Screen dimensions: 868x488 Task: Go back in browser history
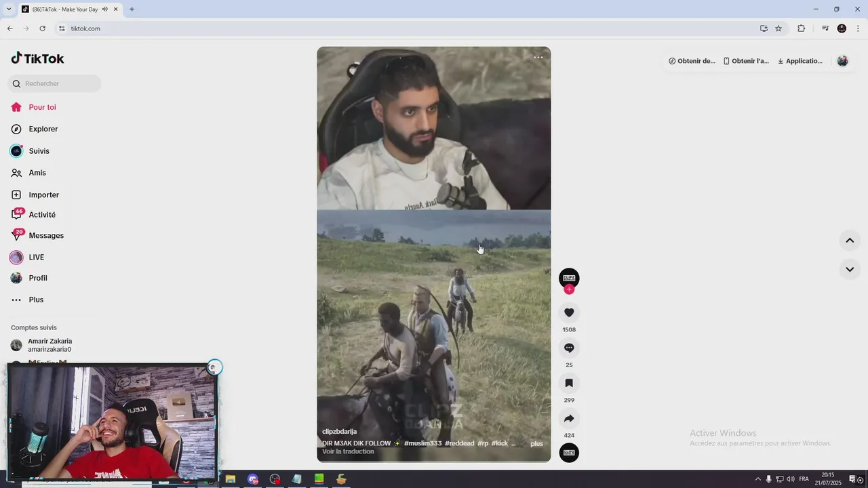(9, 28)
